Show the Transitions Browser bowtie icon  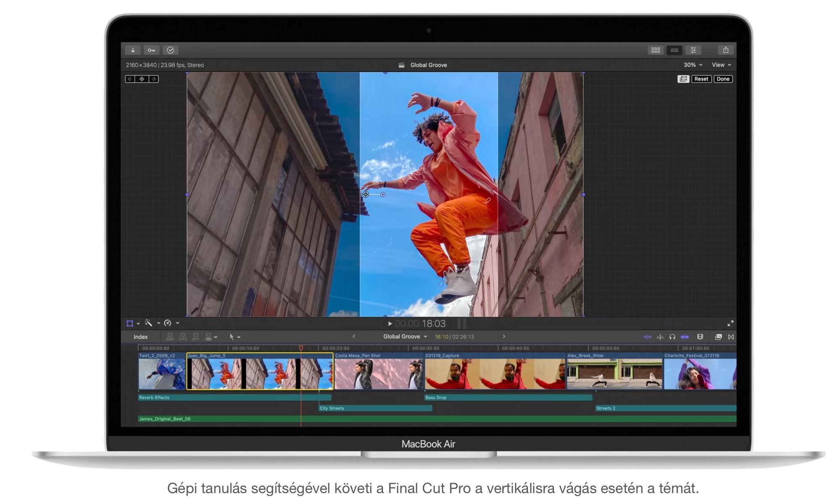pyautogui.click(x=731, y=337)
